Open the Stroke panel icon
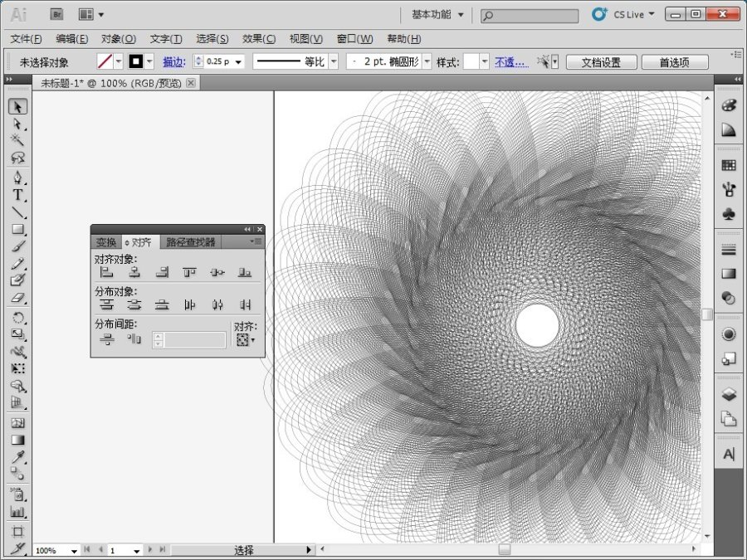 [x=729, y=250]
